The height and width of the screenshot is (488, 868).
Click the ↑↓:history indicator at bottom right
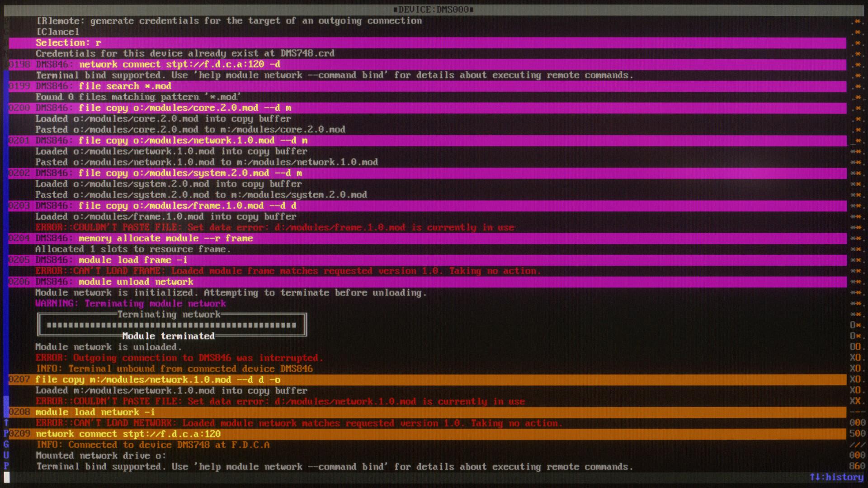tap(840, 477)
